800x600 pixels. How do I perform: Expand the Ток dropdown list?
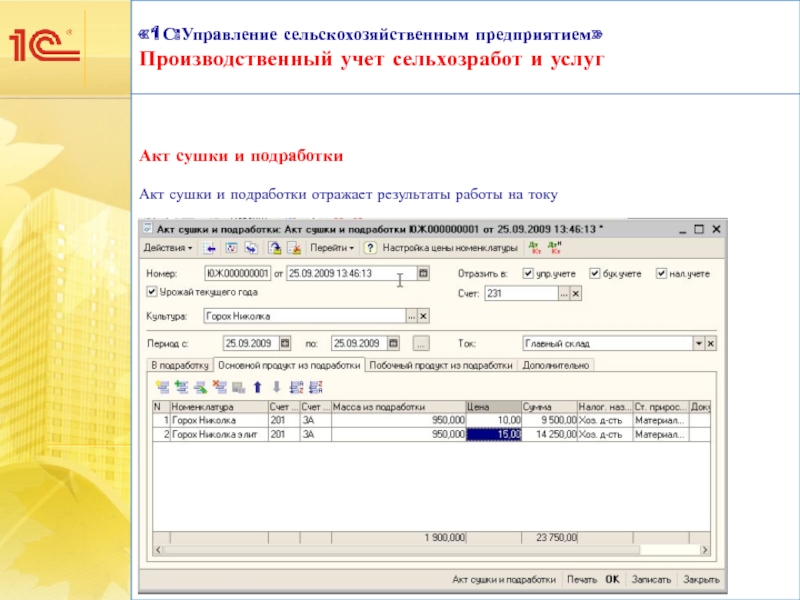pyautogui.click(x=698, y=344)
